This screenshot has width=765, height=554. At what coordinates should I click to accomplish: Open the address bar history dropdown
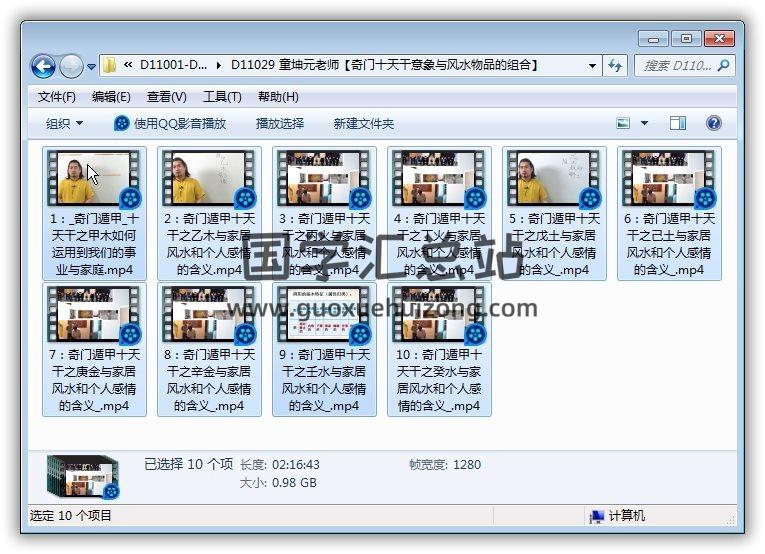tap(592, 65)
